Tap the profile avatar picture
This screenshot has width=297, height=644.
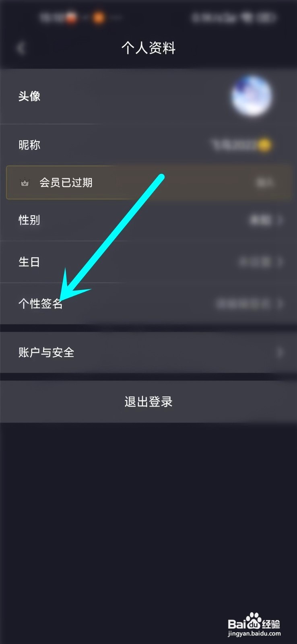click(x=252, y=96)
